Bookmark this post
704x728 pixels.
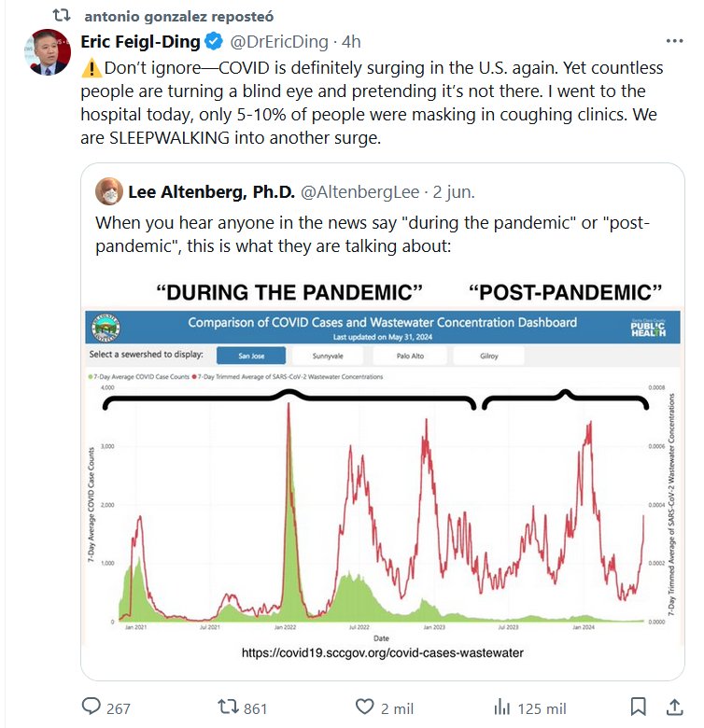pyautogui.click(x=638, y=707)
